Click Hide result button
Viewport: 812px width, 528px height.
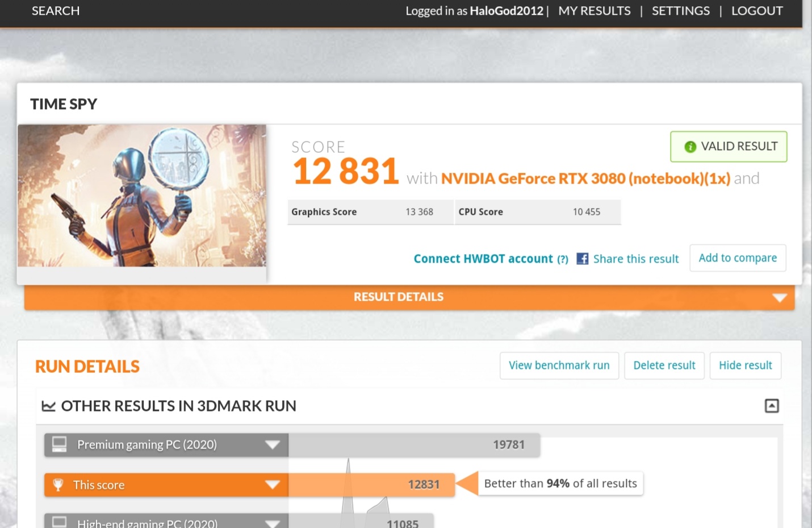(x=746, y=365)
